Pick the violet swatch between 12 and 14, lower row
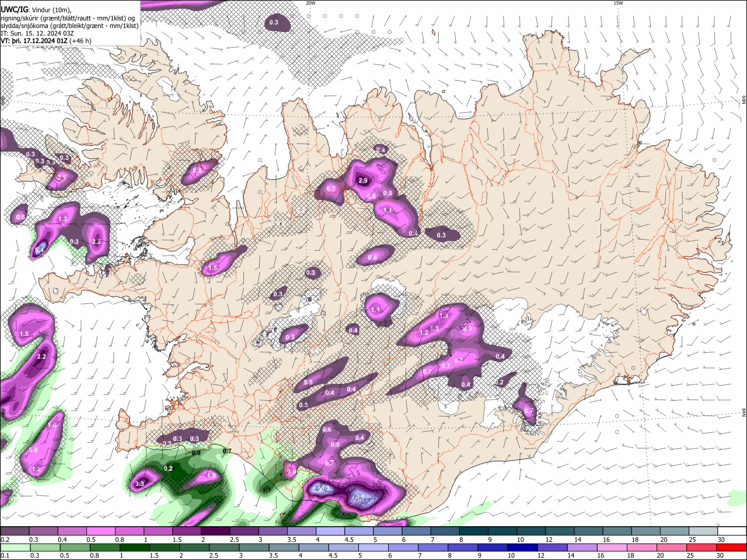The width and height of the screenshot is (747, 560). point(551,547)
